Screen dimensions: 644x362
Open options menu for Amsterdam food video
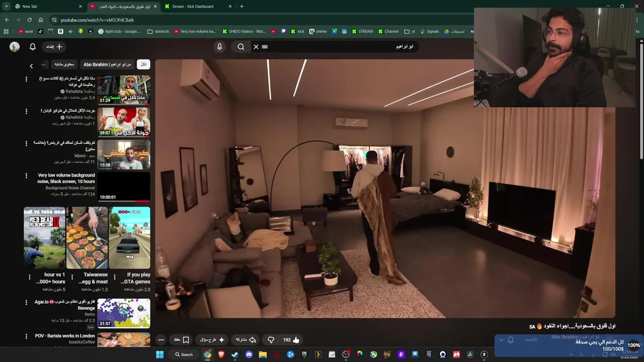point(26,79)
